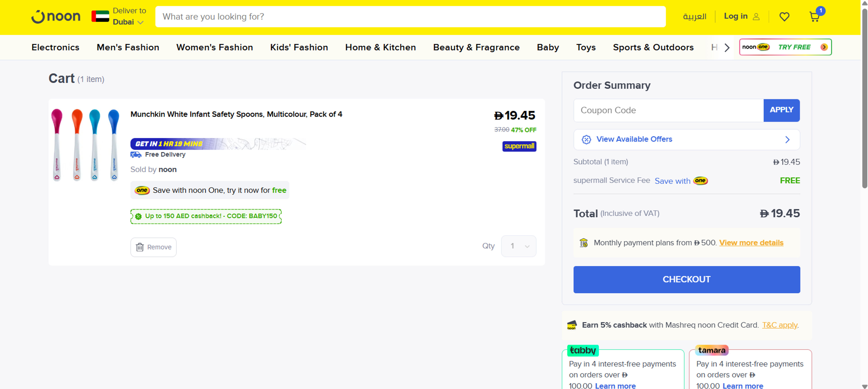Click the Mashreq noon credit card icon
Image resolution: width=868 pixels, height=389 pixels.
[572, 325]
